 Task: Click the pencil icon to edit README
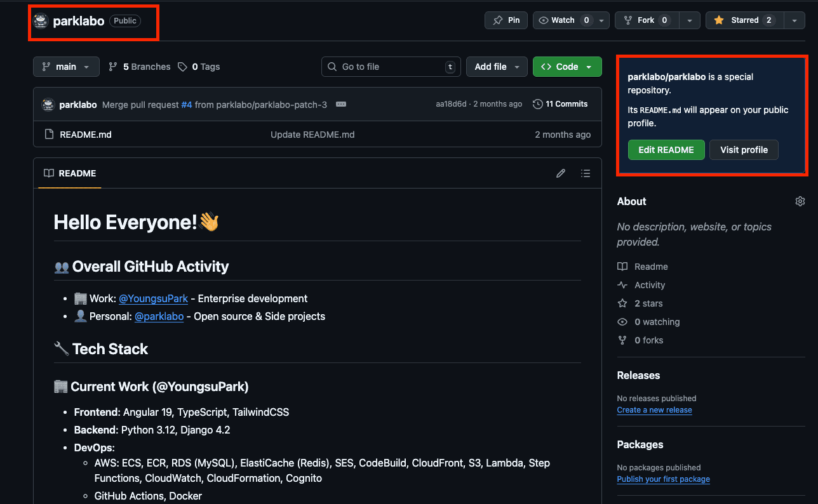click(561, 173)
